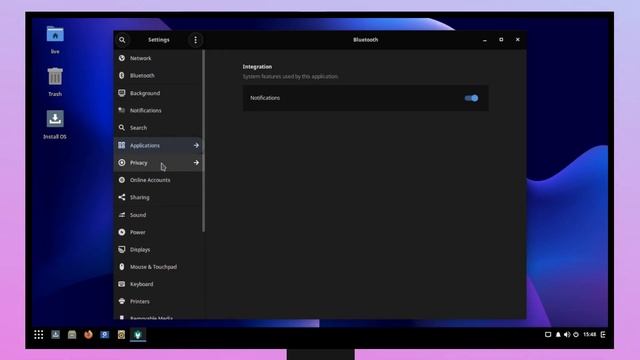640x360 pixels.
Task: Open Keyboard settings
Action: pos(158,284)
